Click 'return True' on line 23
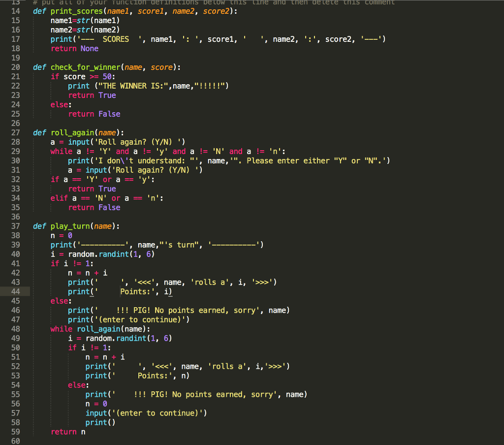The width and height of the screenshot is (504, 445). (x=92, y=95)
